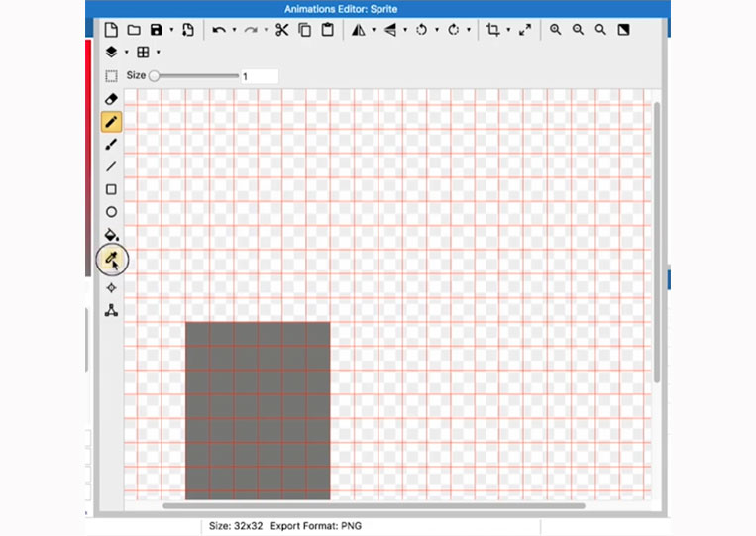756x536 pixels.
Task: Expand the rotate counterclockwise dropdown arrow
Action: (437, 30)
